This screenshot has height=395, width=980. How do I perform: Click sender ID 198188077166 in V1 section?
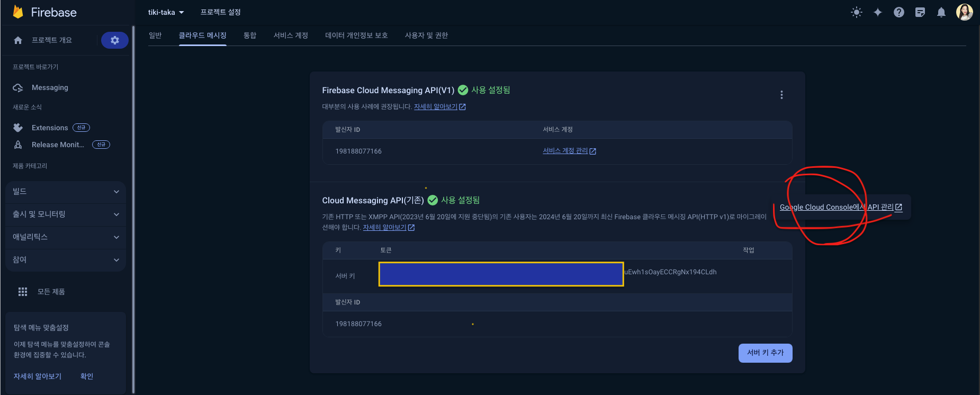click(x=358, y=151)
